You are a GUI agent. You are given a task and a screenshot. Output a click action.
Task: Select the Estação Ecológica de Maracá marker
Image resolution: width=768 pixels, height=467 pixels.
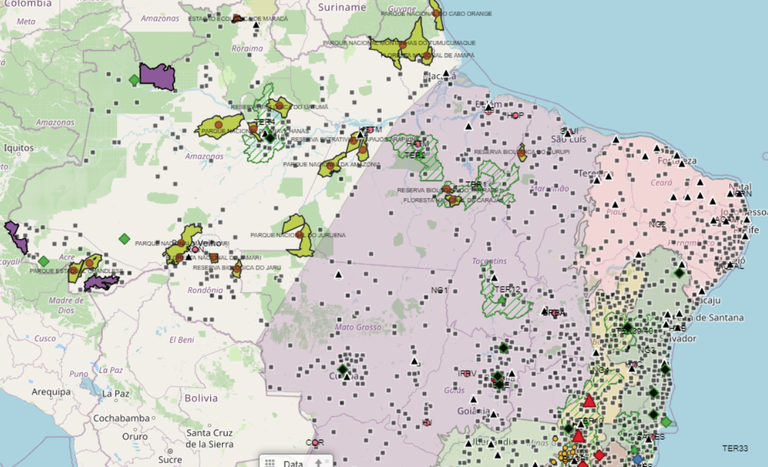pos(235,18)
